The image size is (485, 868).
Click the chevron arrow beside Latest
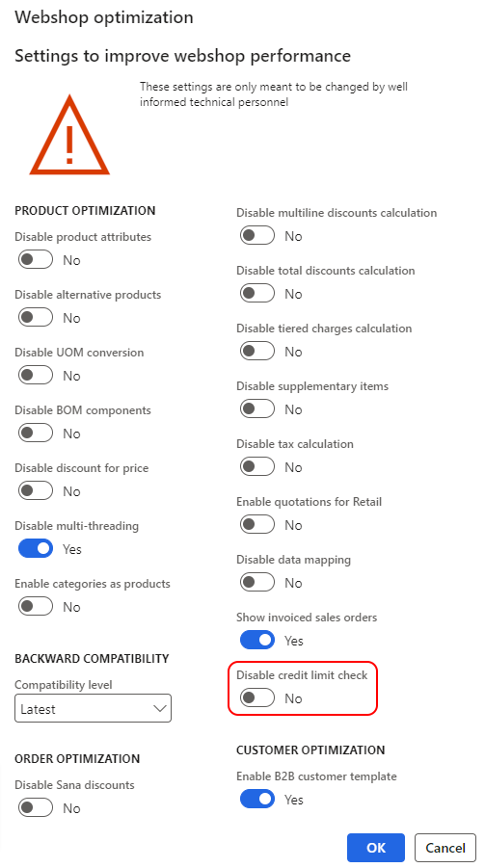(x=160, y=709)
